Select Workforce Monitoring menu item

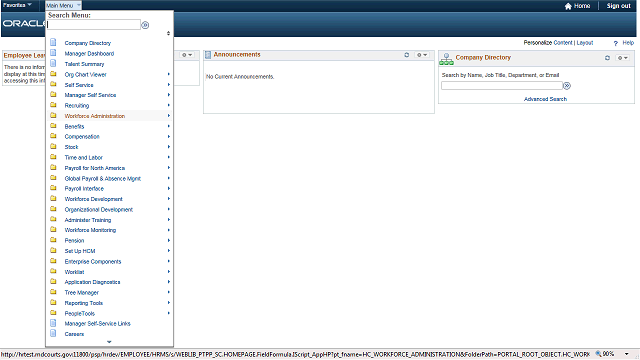click(90, 230)
